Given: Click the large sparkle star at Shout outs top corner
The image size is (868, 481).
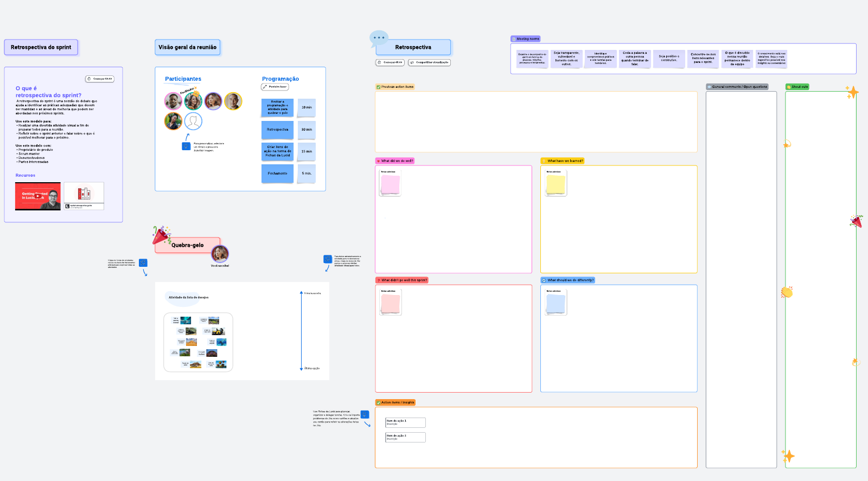Looking at the screenshot, I should coord(852,92).
